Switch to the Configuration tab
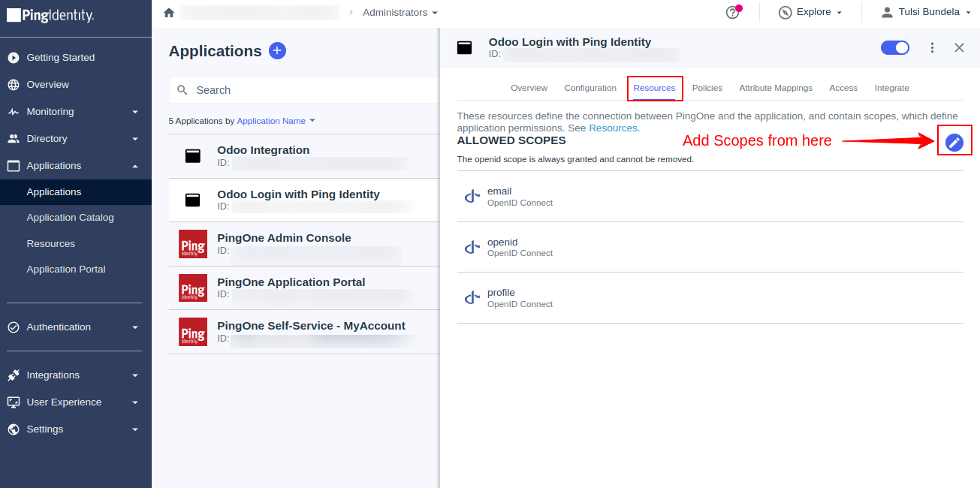 pyautogui.click(x=590, y=88)
